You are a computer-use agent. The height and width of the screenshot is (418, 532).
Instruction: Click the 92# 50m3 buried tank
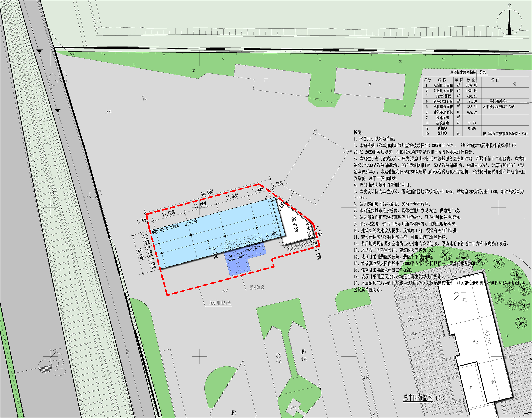(x=240, y=255)
